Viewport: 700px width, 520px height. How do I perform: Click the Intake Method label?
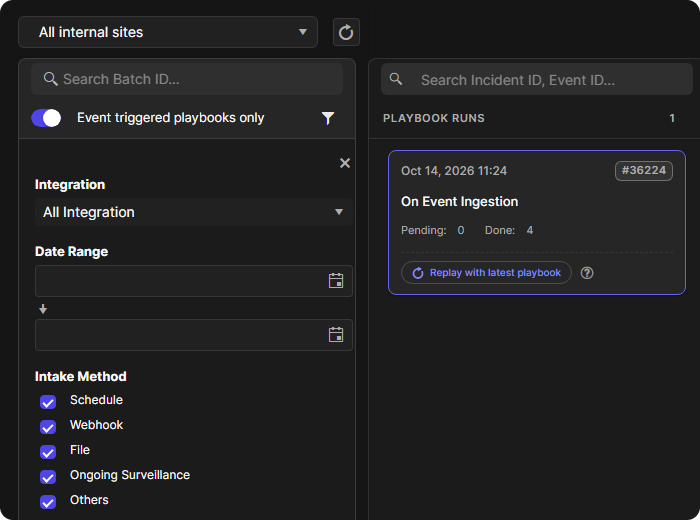[x=81, y=376]
